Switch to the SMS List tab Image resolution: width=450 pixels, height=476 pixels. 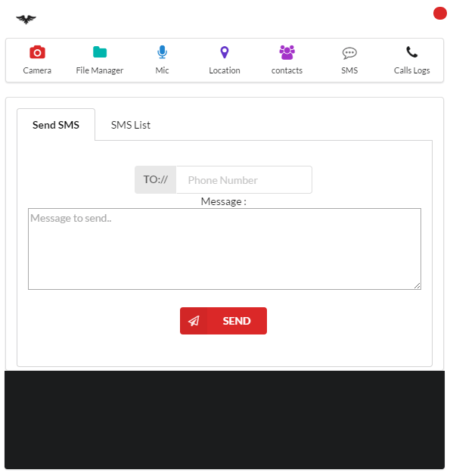(131, 125)
